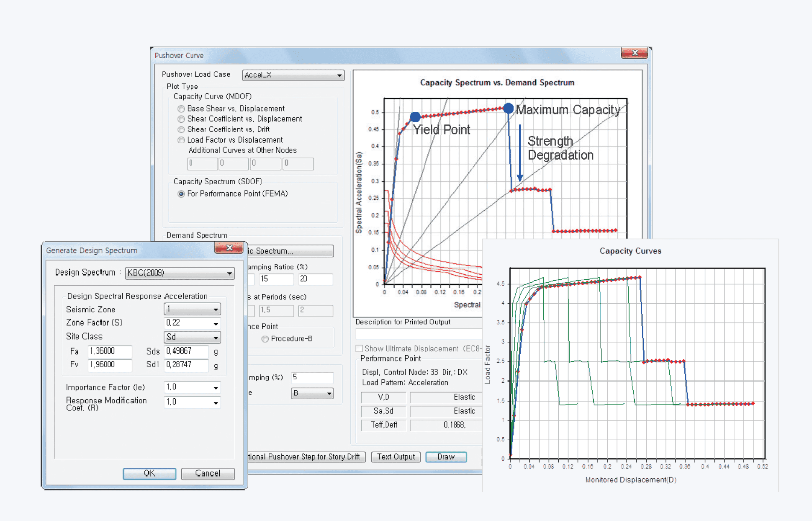Click the Text Output button
This screenshot has height=521, width=812.
(396, 457)
